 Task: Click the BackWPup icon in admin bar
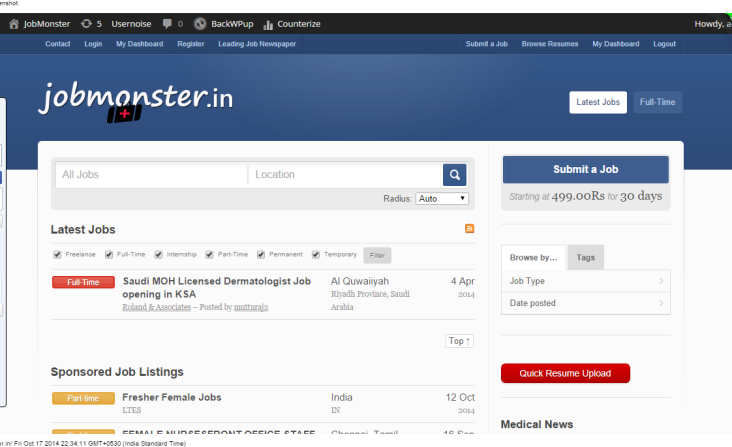200,23
